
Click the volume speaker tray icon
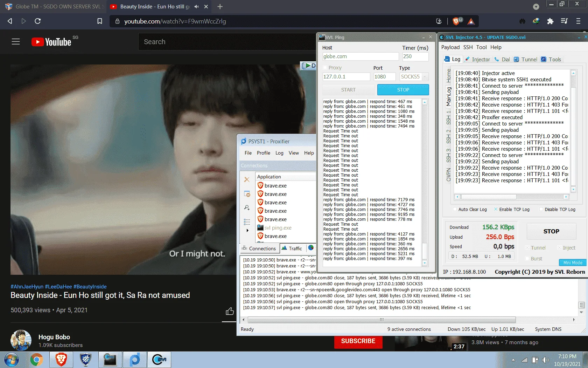545,360
